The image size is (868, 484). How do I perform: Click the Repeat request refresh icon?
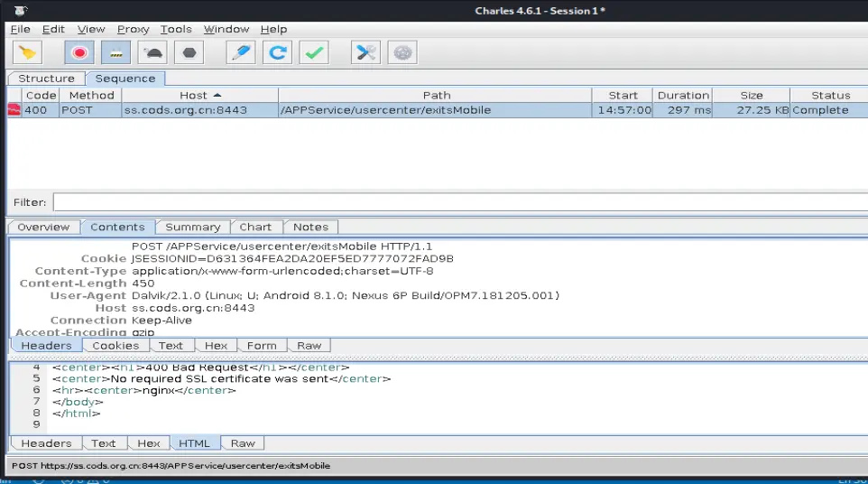(x=277, y=52)
